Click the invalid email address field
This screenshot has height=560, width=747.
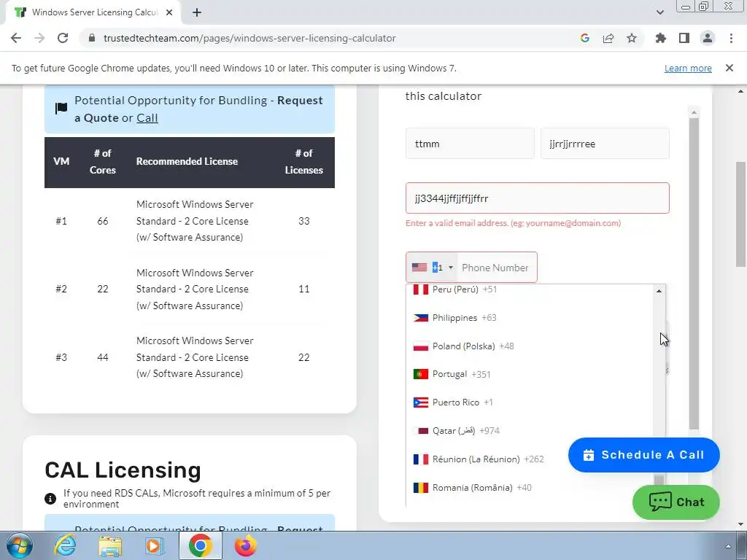[x=538, y=198]
